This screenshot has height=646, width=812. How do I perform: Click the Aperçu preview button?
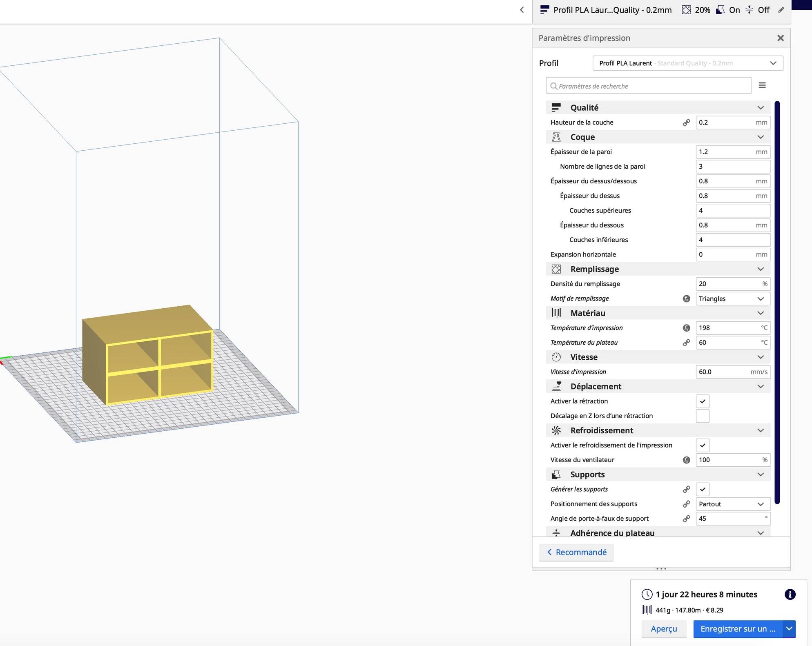(664, 629)
